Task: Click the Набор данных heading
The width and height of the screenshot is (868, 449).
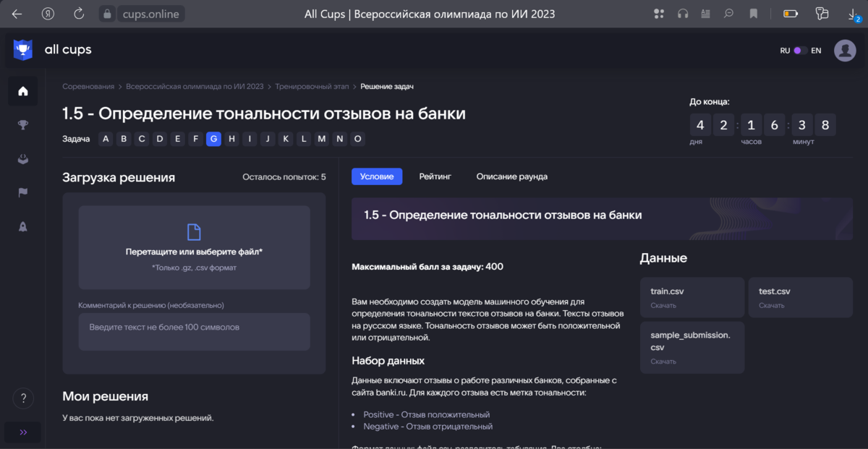Action: pos(388,360)
